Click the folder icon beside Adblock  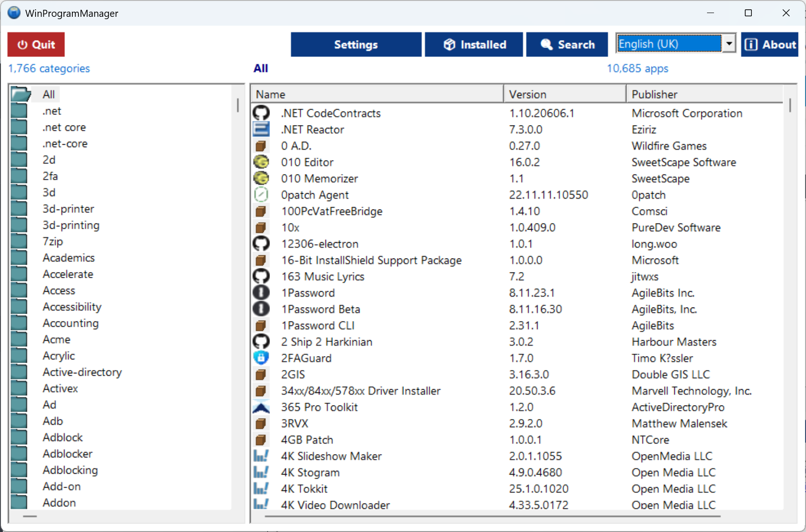(x=19, y=437)
